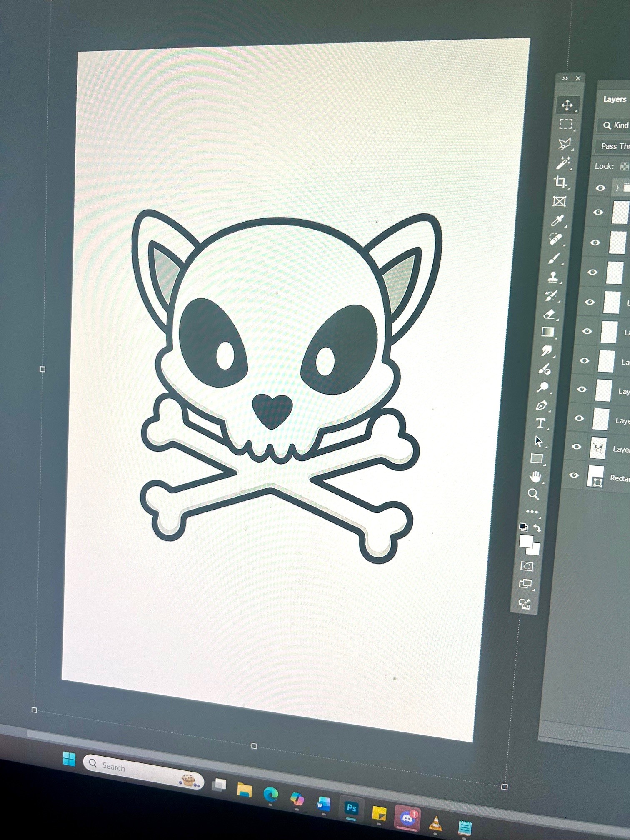
Task: Select the Clone Stamp tool
Action: click(553, 277)
